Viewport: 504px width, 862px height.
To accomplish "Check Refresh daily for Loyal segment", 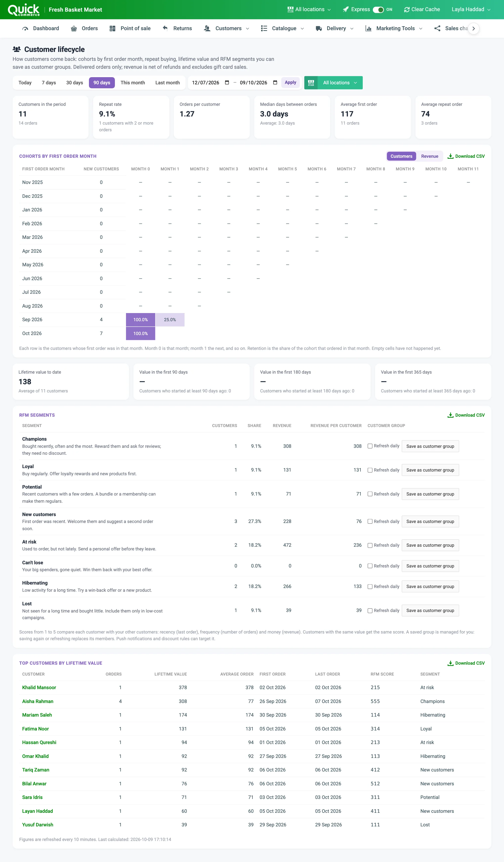I will coord(370,470).
